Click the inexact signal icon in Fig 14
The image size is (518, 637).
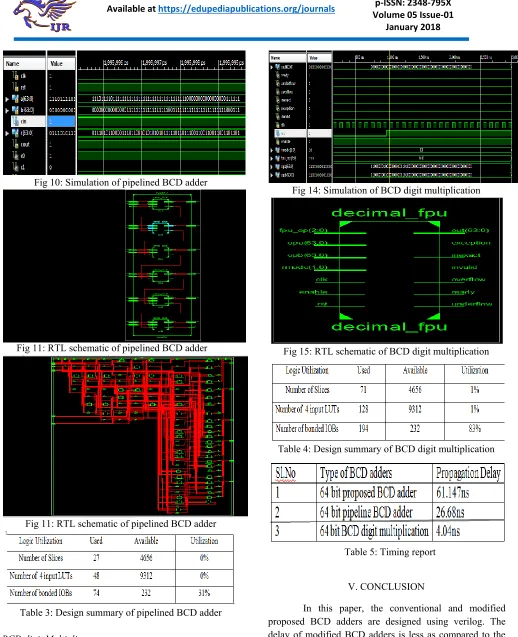tap(277, 100)
